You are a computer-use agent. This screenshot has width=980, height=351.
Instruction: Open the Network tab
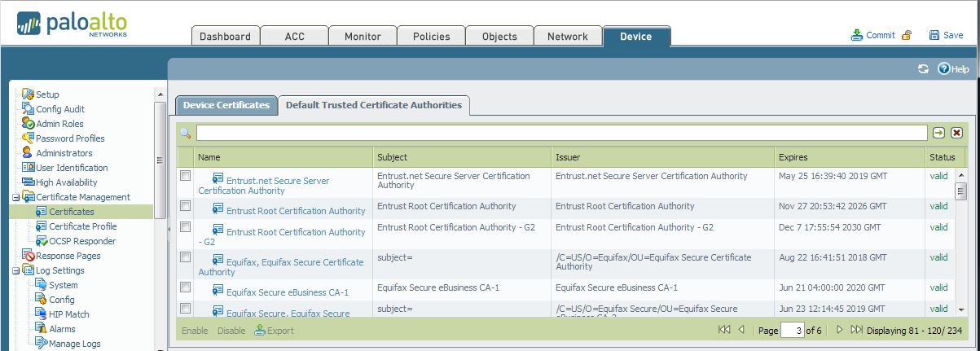(568, 36)
